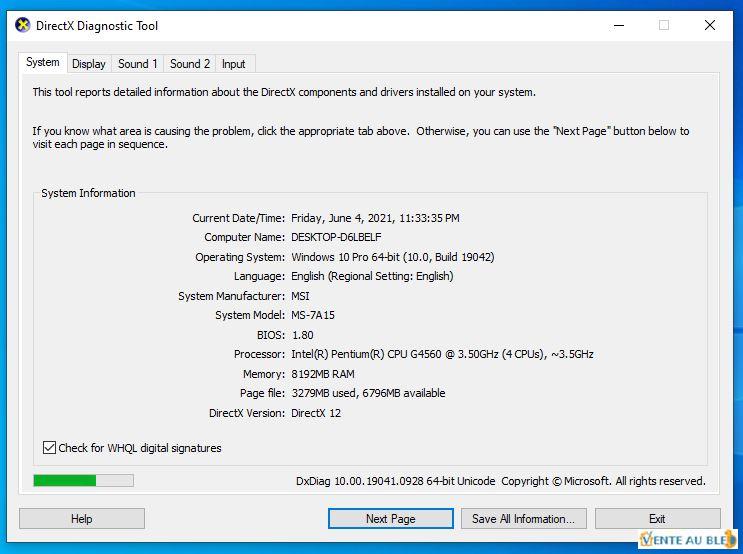Close the DirectX Diagnostic Tool window
The width and height of the screenshot is (743, 554).
tap(709, 25)
